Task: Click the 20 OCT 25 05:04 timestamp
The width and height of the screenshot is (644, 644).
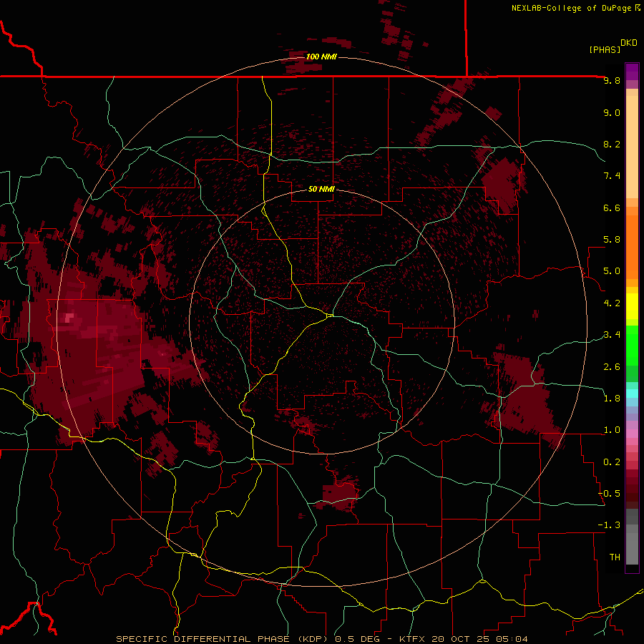Action: tap(481, 639)
